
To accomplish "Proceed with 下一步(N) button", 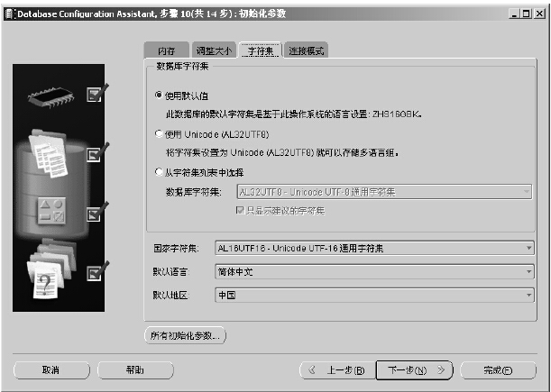I will [414, 370].
